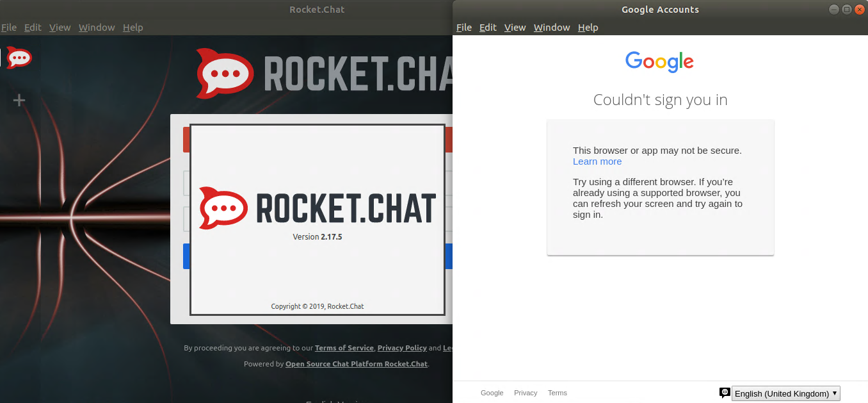
Task: Click the language speech bubble icon
Action: pyautogui.click(x=725, y=393)
